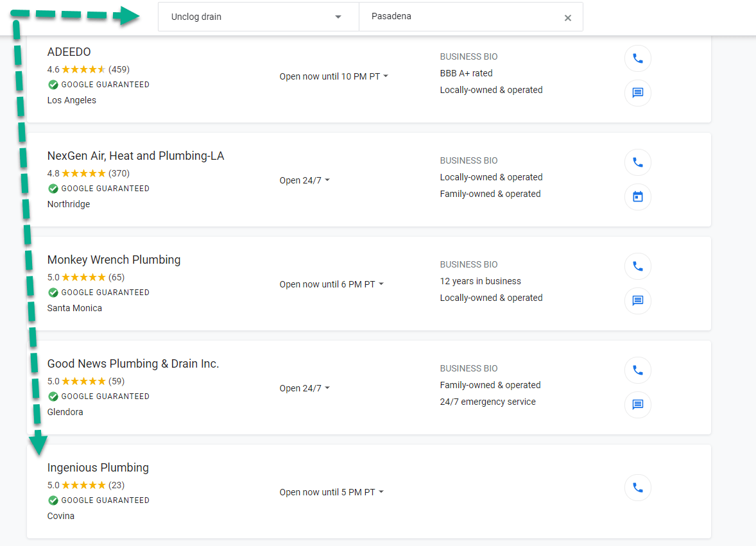Click the Los Angeles location text
The image size is (756, 546).
click(71, 100)
